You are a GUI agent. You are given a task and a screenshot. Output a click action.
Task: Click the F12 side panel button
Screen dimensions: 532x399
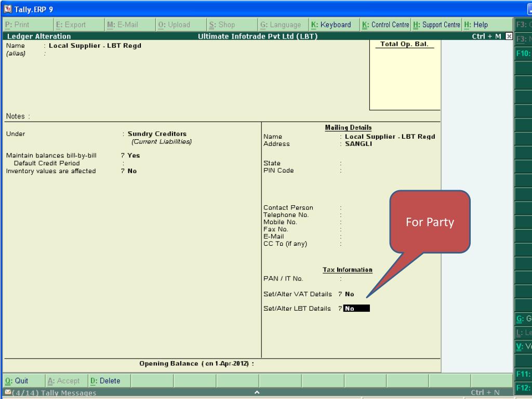[x=523, y=388]
